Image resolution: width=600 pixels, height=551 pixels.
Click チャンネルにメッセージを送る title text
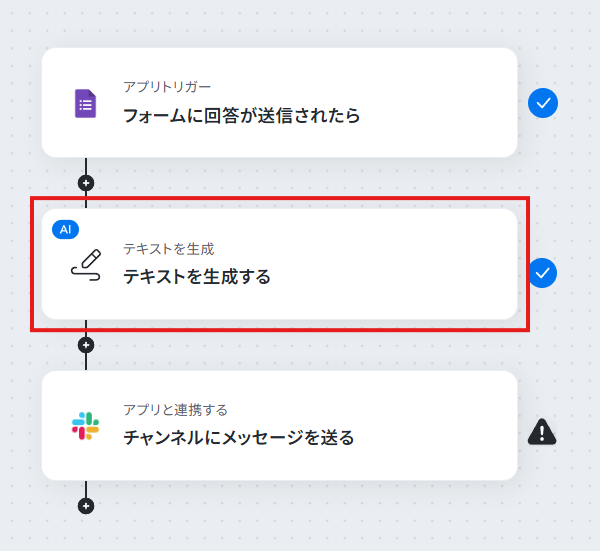click(x=239, y=437)
